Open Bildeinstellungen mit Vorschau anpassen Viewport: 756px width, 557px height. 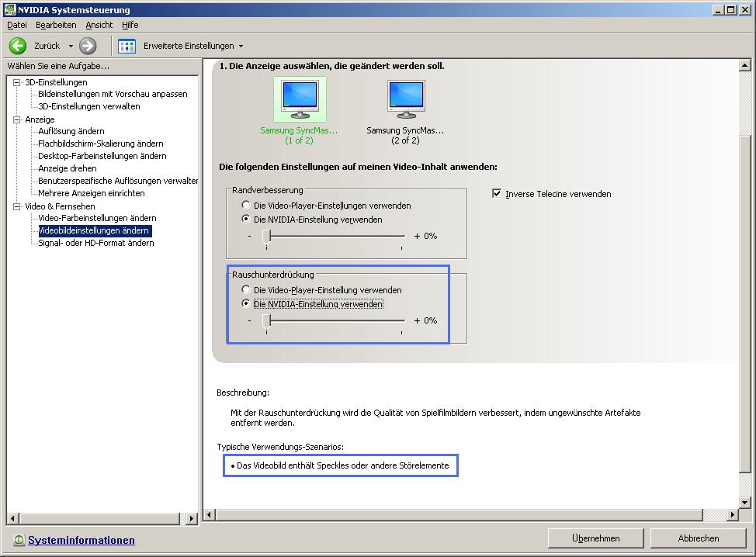pyautogui.click(x=113, y=94)
